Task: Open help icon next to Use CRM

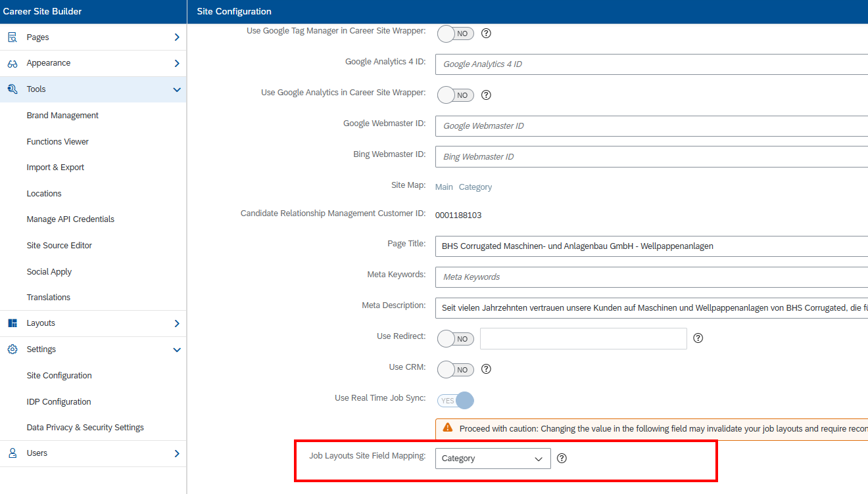Action: [x=487, y=369]
